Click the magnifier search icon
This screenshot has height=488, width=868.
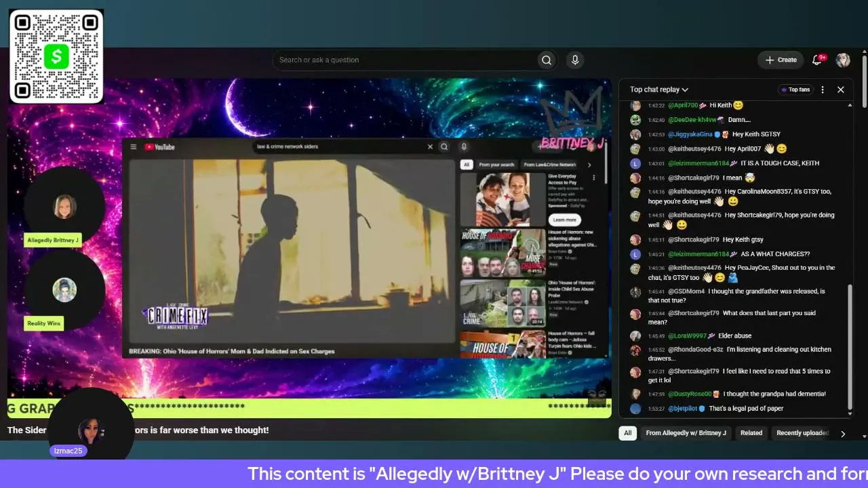pos(547,60)
